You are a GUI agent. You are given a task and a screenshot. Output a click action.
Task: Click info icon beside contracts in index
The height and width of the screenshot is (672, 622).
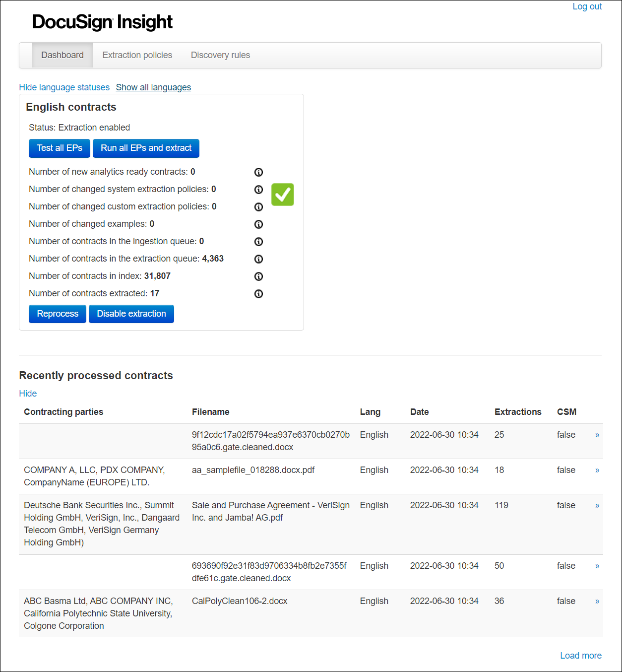[x=258, y=276]
